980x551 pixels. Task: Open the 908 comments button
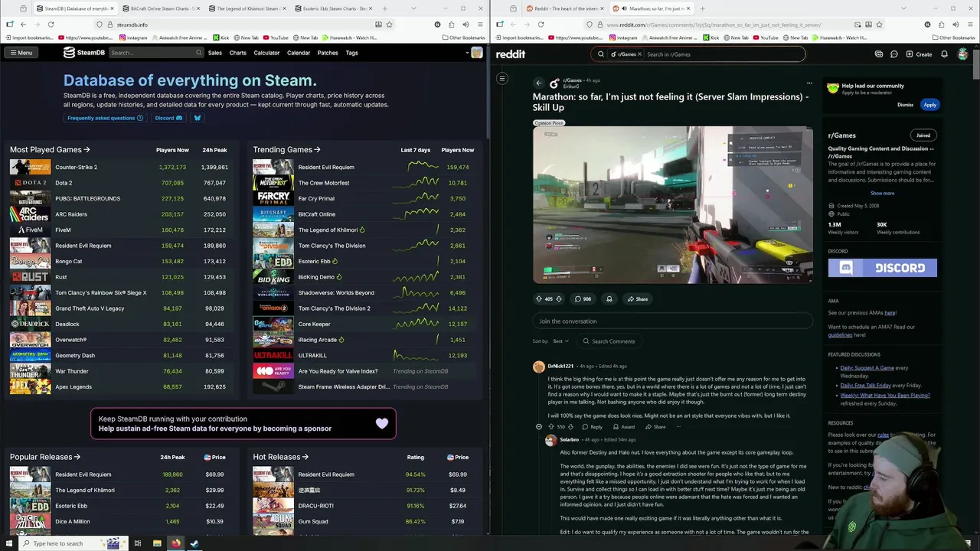point(583,299)
